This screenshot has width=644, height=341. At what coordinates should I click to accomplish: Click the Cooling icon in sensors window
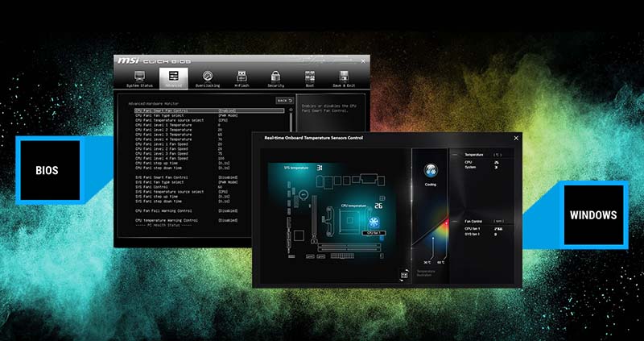click(431, 170)
